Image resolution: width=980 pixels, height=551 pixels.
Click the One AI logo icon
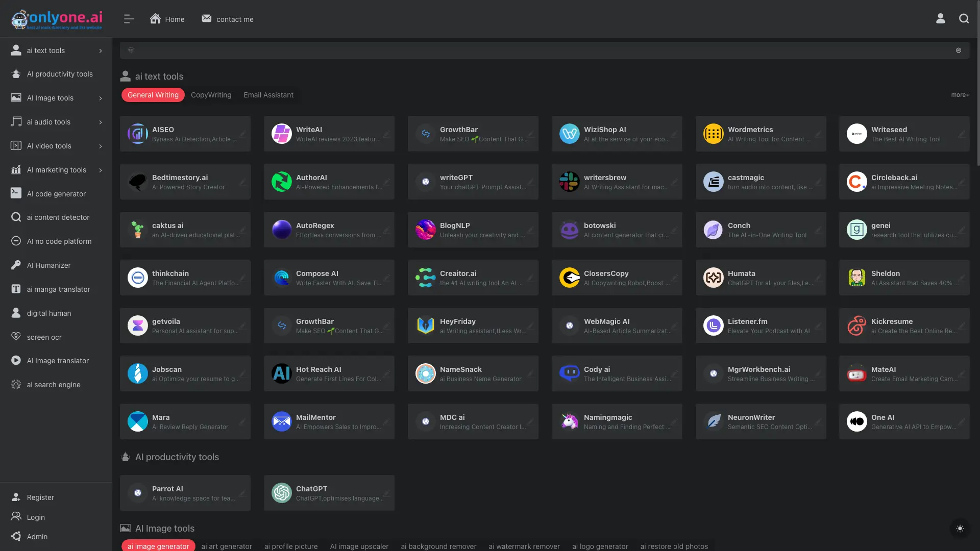(857, 421)
